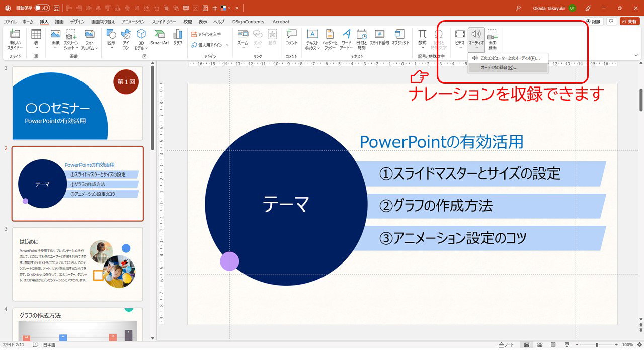
Task: Insert a SmartArt graphic
Action: pyautogui.click(x=159, y=37)
